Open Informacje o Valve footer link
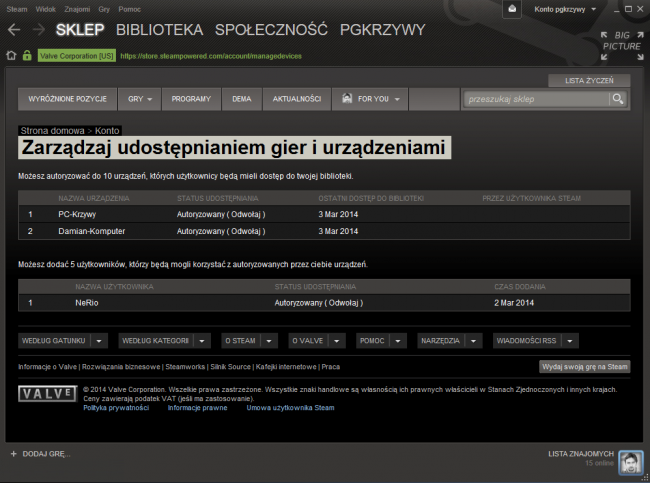Viewport: 650px width, 483px height. (x=47, y=367)
